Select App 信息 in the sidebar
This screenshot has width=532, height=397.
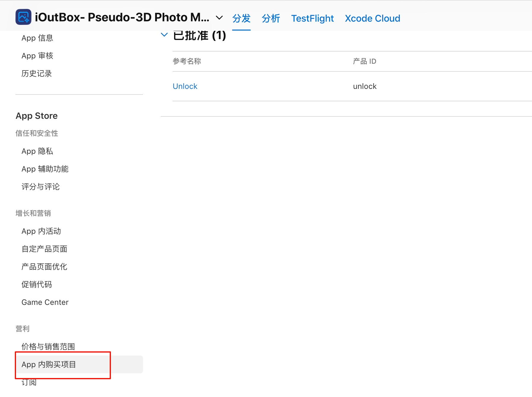(x=37, y=38)
